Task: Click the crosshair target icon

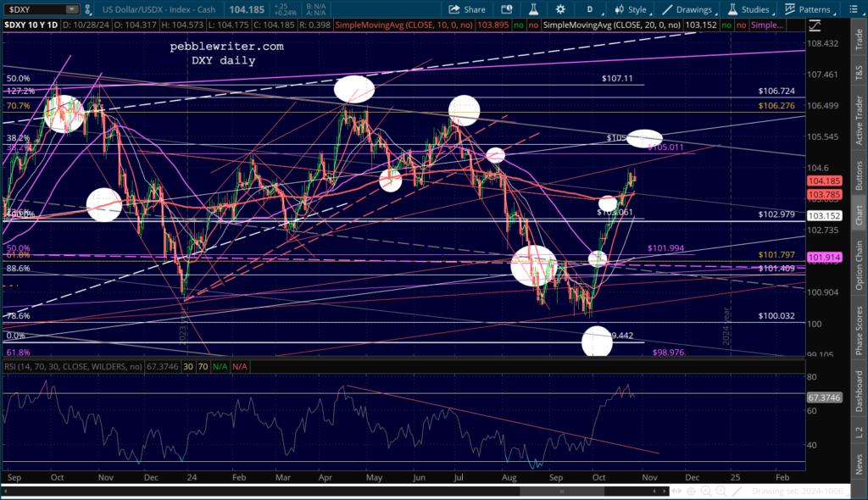Action: coord(691,492)
